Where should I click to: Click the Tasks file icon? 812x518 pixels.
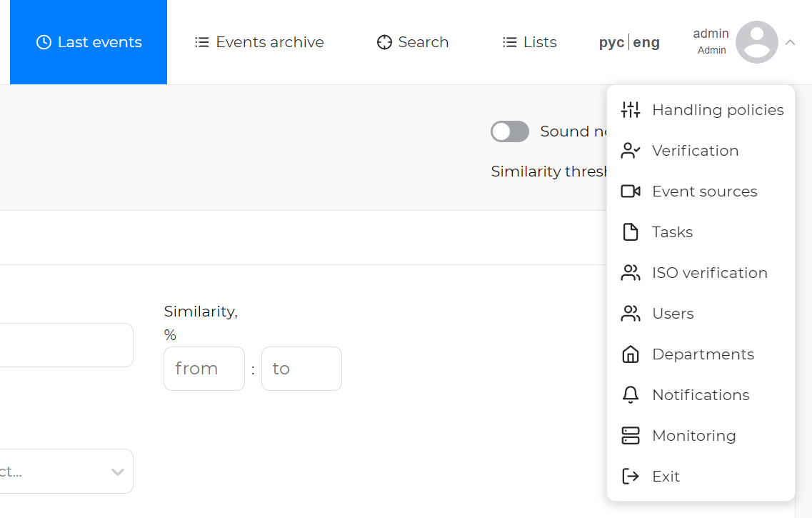(631, 232)
